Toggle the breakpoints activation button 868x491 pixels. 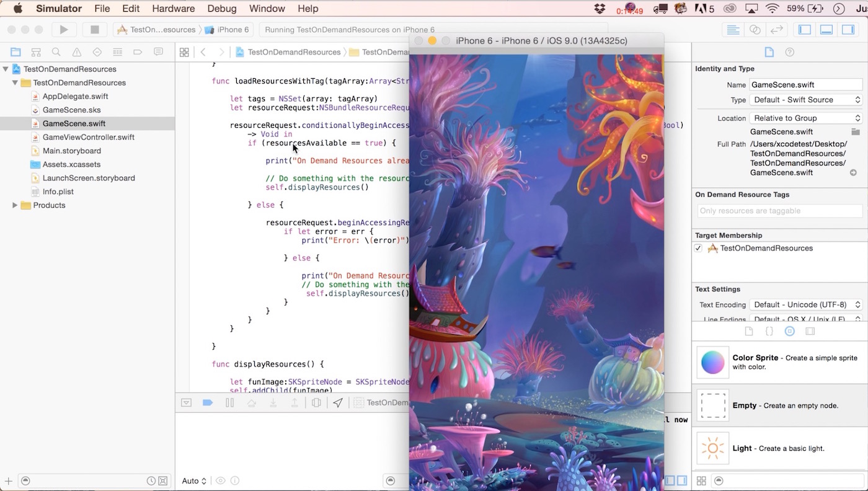pos(208,402)
